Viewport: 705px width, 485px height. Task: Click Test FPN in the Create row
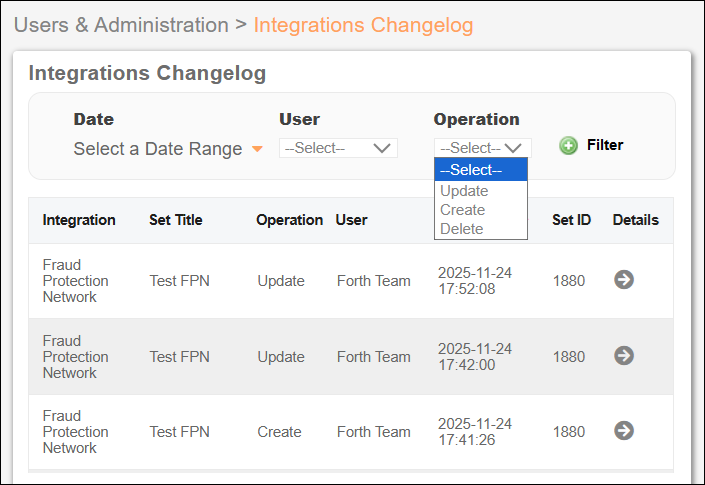click(179, 432)
